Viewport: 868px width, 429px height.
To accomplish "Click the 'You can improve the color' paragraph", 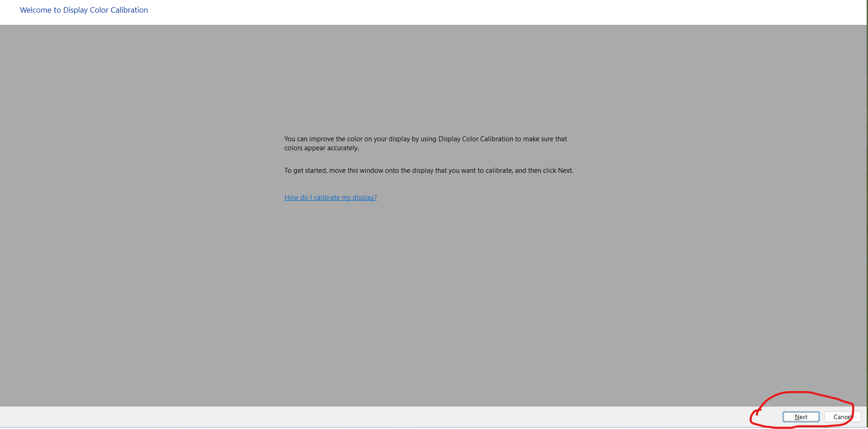I will (x=426, y=143).
